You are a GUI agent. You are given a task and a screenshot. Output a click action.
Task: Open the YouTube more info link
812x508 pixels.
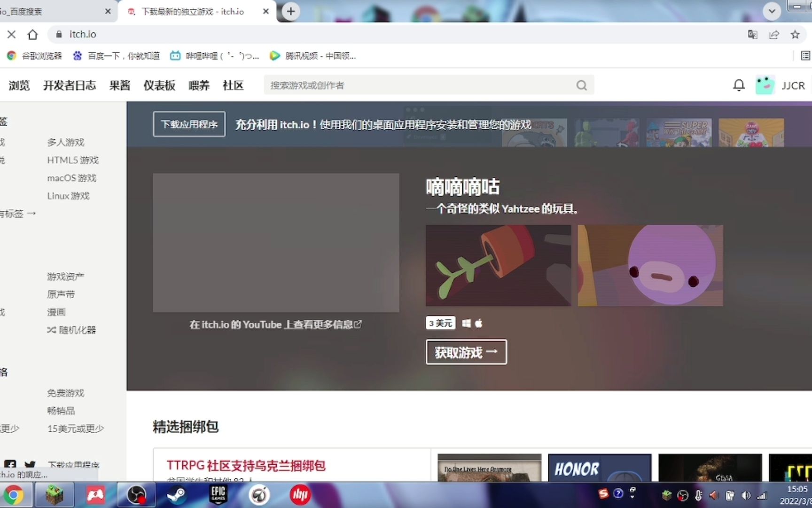pos(275,325)
